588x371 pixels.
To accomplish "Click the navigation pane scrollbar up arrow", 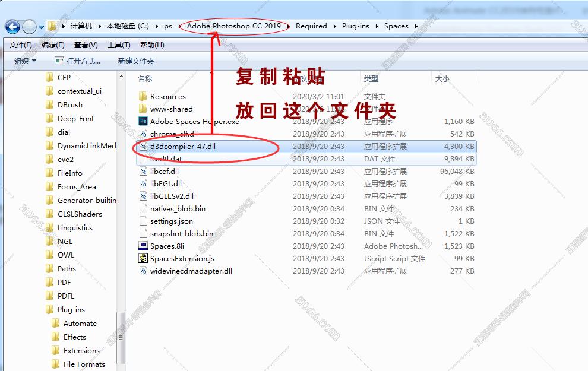I will point(121,77).
